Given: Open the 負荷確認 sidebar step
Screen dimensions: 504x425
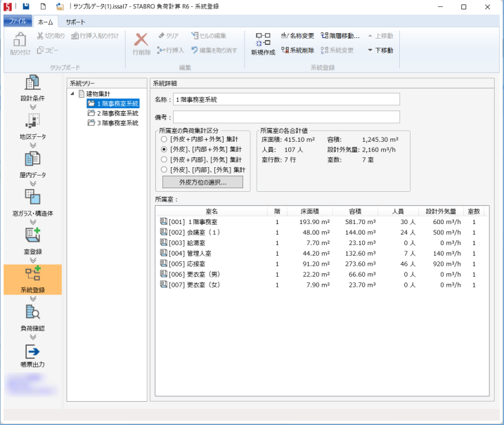Looking at the screenshot, I should (32, 318).
